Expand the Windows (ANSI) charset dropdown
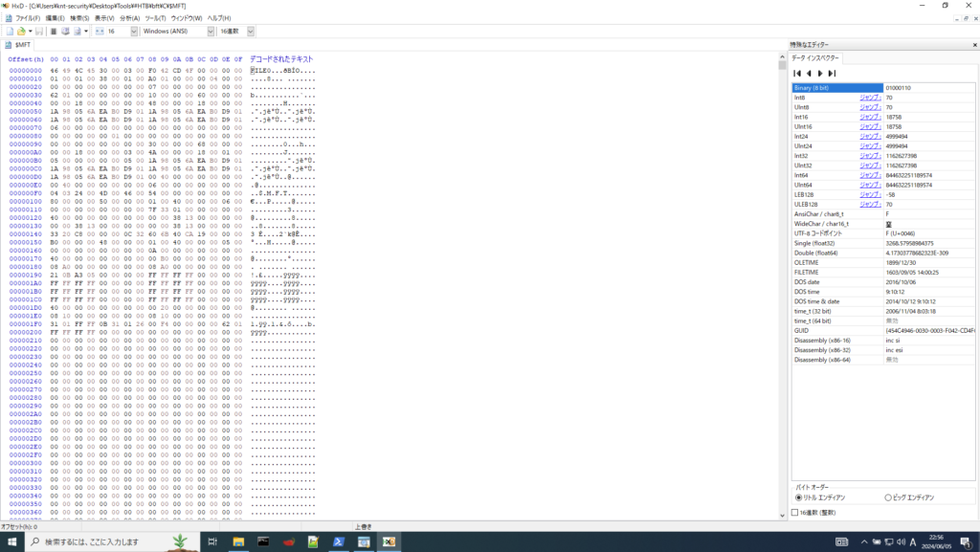 [211, 32]
